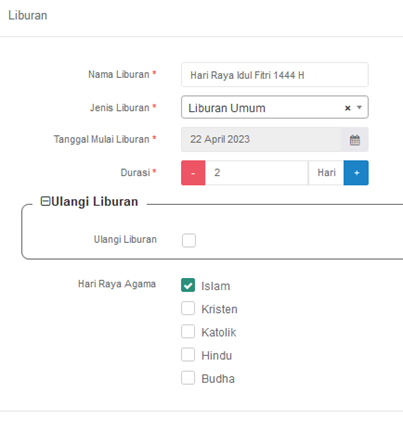403x443 pixels.
Task: Open the calendar picker for Tanggal Mulai Liburan
Action: pyautogui.click(x=355, y=140)
